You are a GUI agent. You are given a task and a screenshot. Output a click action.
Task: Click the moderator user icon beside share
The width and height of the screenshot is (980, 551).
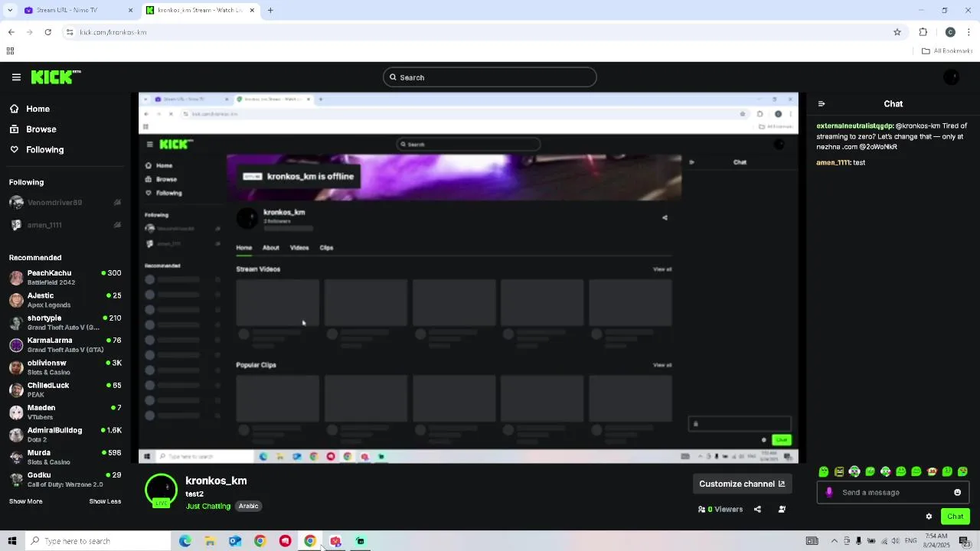(x=782, y=509)
